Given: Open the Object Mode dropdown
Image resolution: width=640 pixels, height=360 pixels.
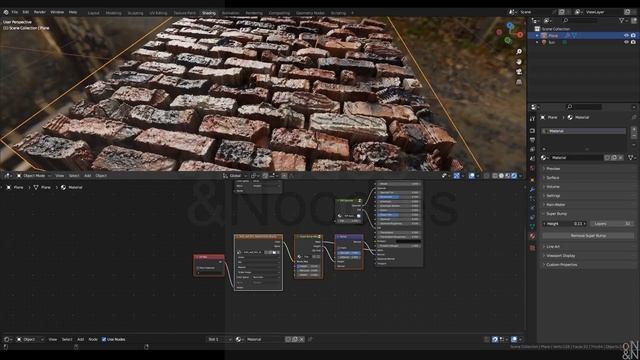Looking at the screenshot, I should [33, 176].
